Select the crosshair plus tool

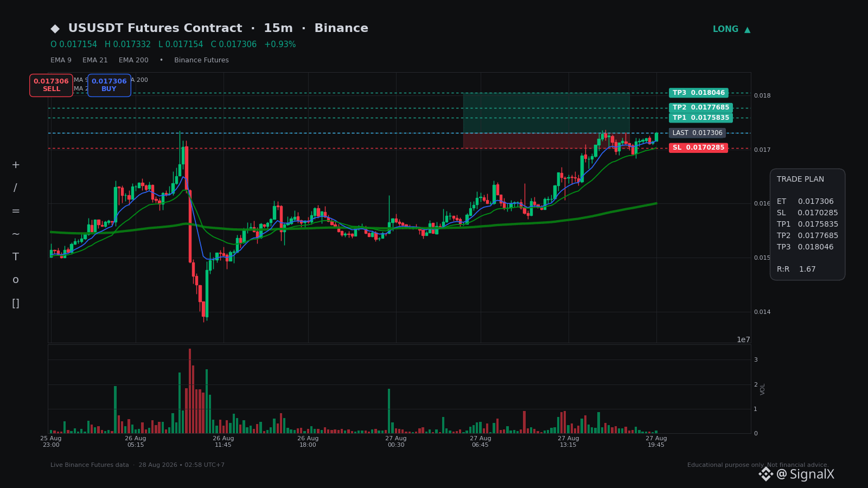pyautogui.click(x=16, y=165)
